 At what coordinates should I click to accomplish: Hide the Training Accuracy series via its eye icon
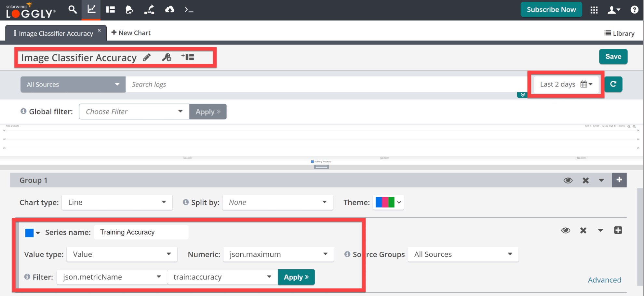coord(566,230)
